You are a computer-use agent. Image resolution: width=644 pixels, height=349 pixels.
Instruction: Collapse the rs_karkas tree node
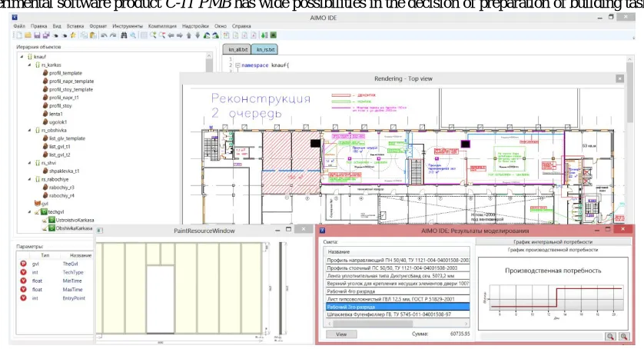29,65
